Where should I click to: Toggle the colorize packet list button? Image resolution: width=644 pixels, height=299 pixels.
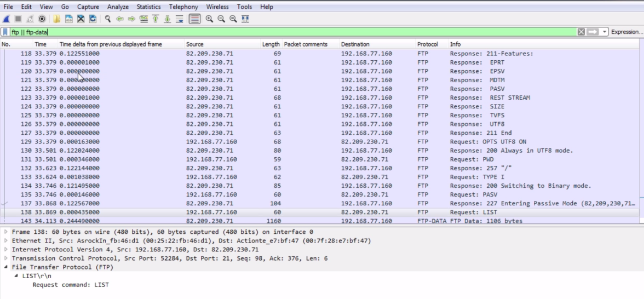coord(194,19)
